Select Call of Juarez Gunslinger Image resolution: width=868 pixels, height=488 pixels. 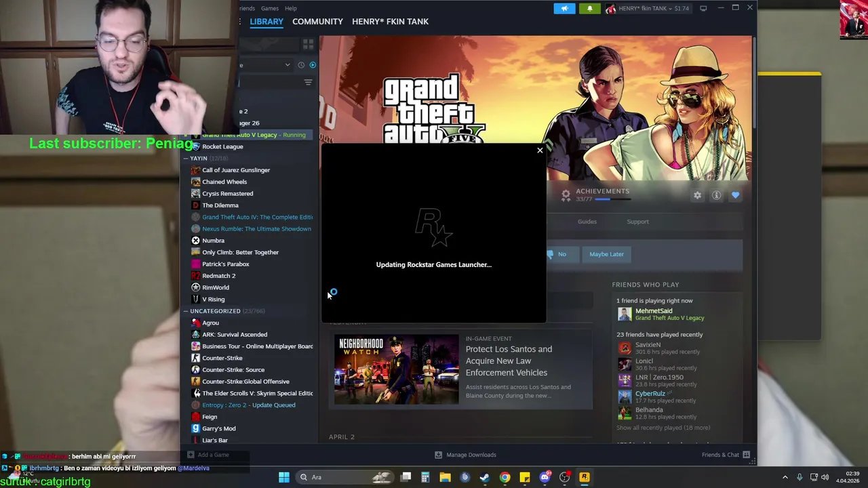click(236, 170)
